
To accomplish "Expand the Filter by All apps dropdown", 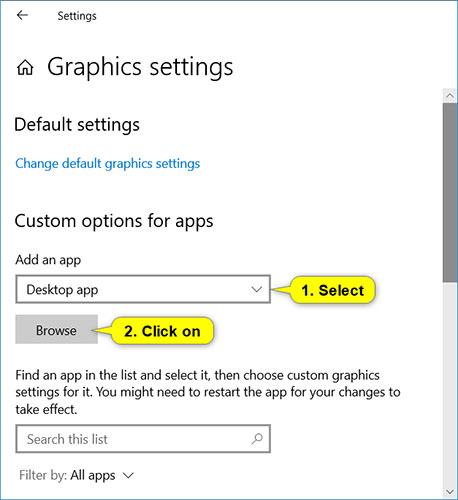I will coord(76,475).
